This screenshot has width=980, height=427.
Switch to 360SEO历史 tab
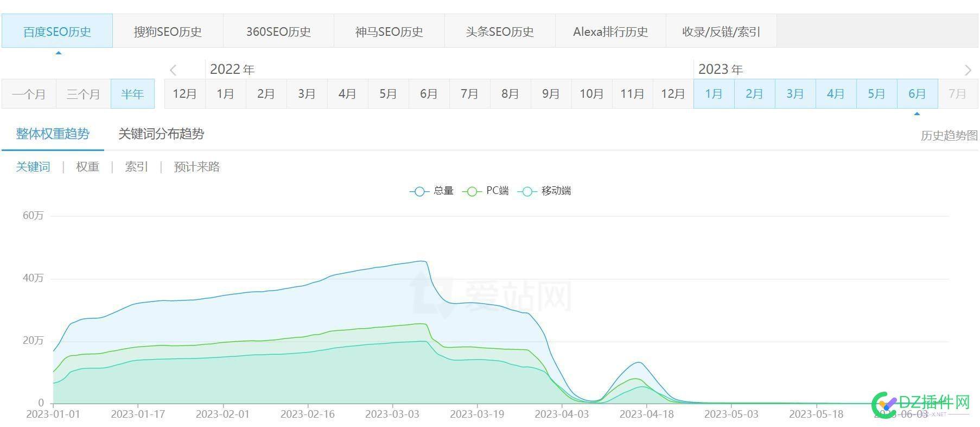click(x=278, y=32)
